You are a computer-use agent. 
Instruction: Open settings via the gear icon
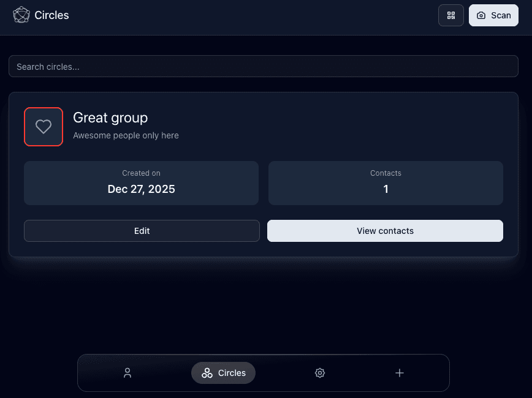(319, 373)
